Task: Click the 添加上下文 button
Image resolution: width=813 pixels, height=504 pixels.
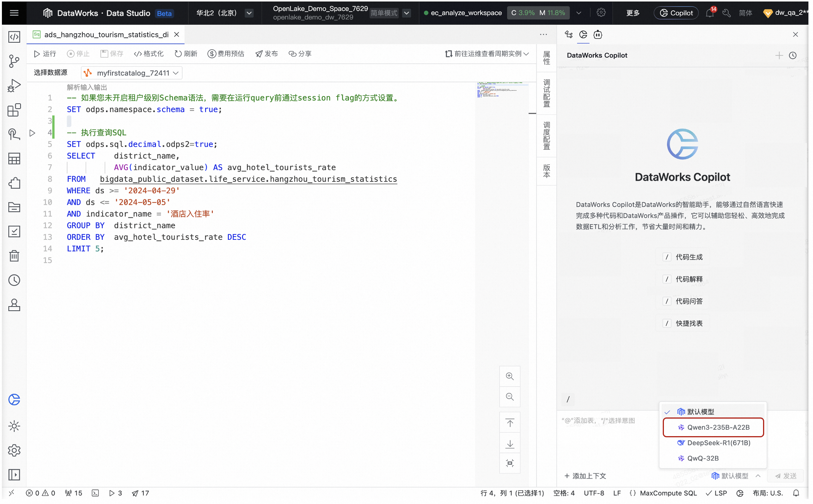Action: tap(585, 476)
